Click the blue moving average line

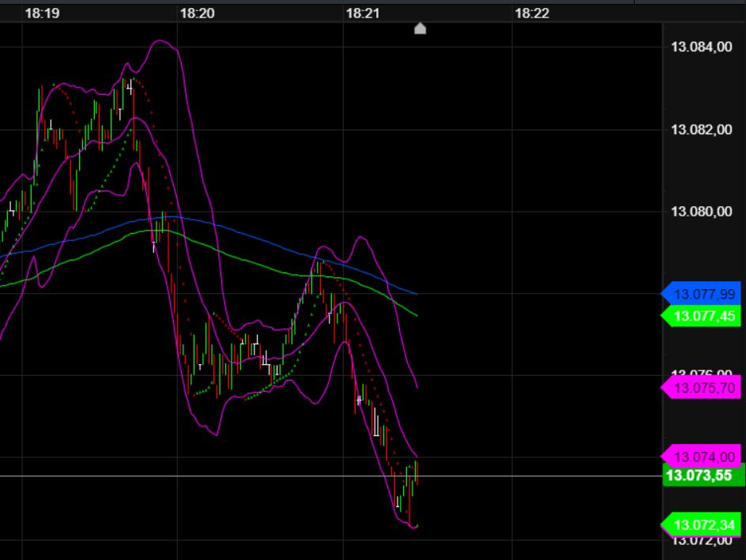pos(237,231)
